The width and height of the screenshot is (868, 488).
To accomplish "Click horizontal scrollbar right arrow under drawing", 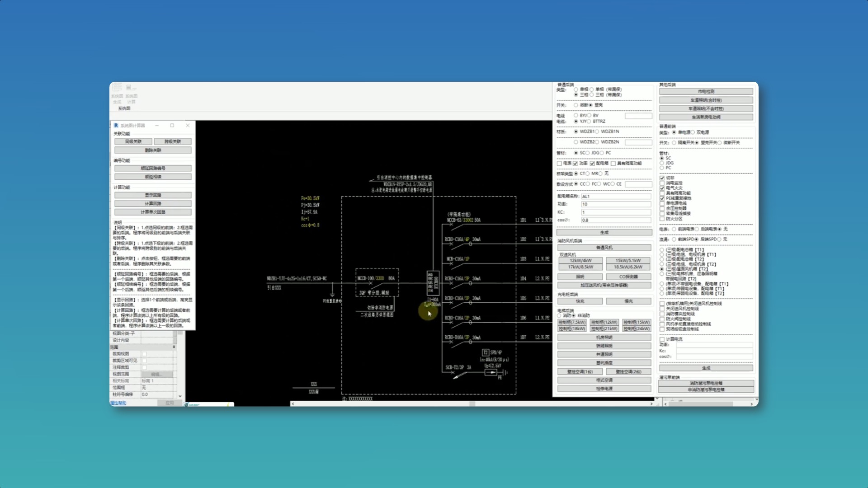I will [651, 404].
